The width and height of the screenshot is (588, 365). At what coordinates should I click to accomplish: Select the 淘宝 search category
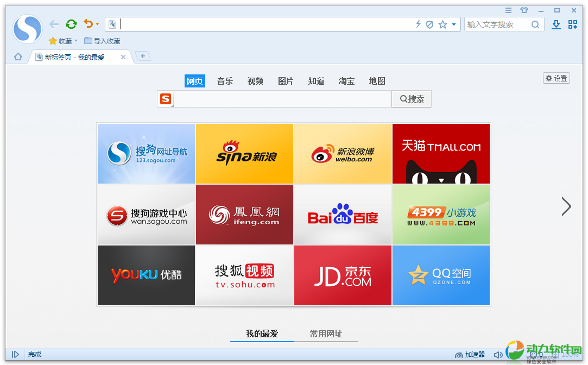[x=346, y=81]
